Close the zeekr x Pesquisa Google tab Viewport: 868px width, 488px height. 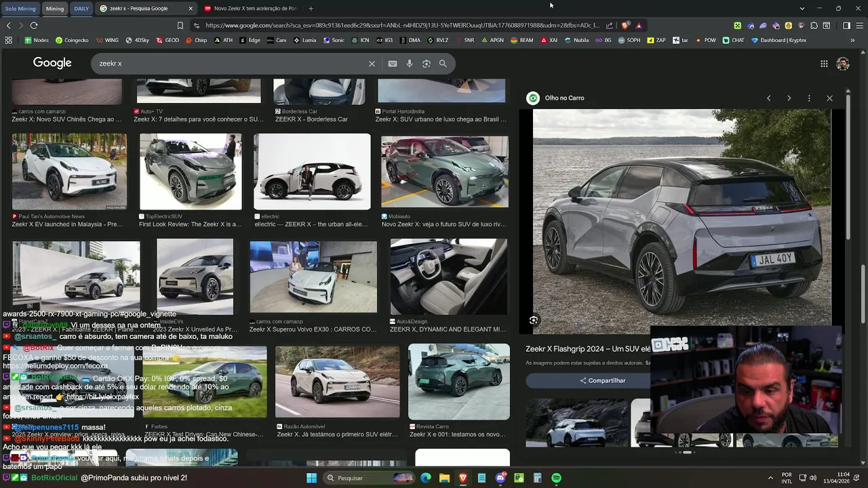(191, 9)
